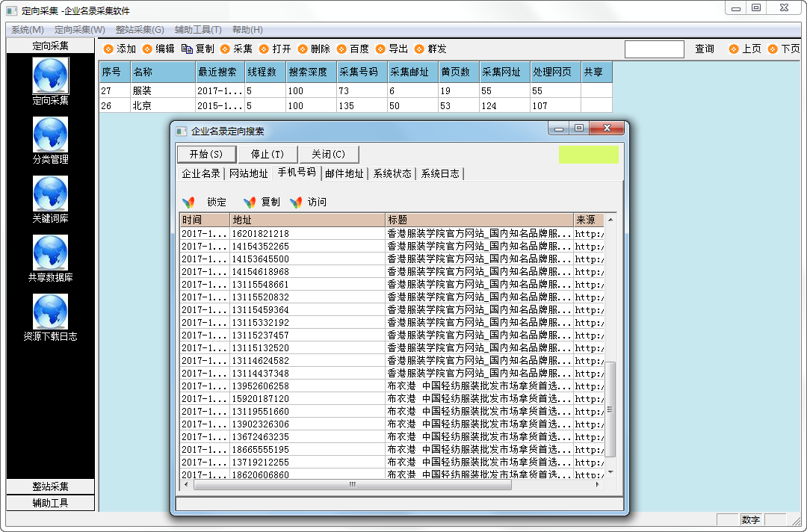Select phone number 13952606258 row
Screen dimensions: 807x532
pyautogui.click(x=392, y=386)
